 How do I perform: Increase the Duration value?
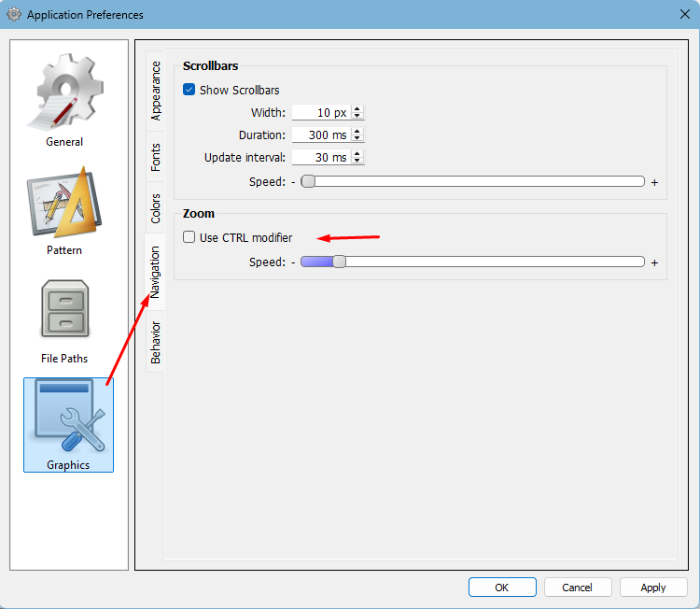point(357,132)
